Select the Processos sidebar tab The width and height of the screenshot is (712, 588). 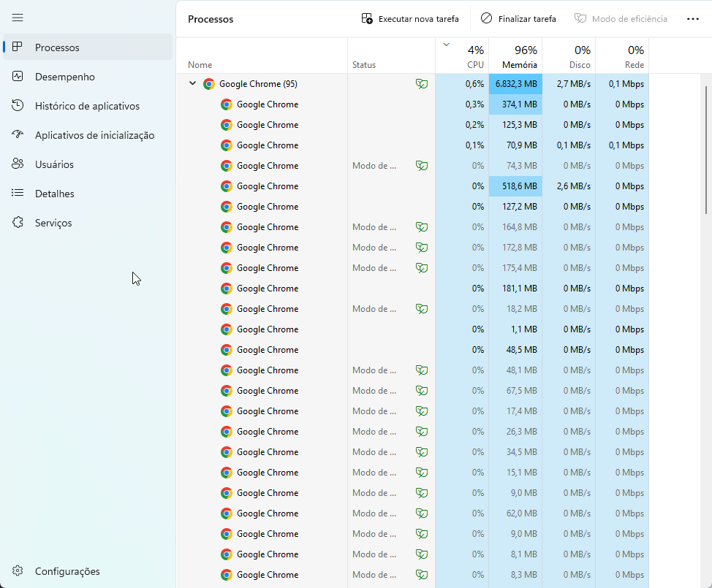tap(88, 47)
